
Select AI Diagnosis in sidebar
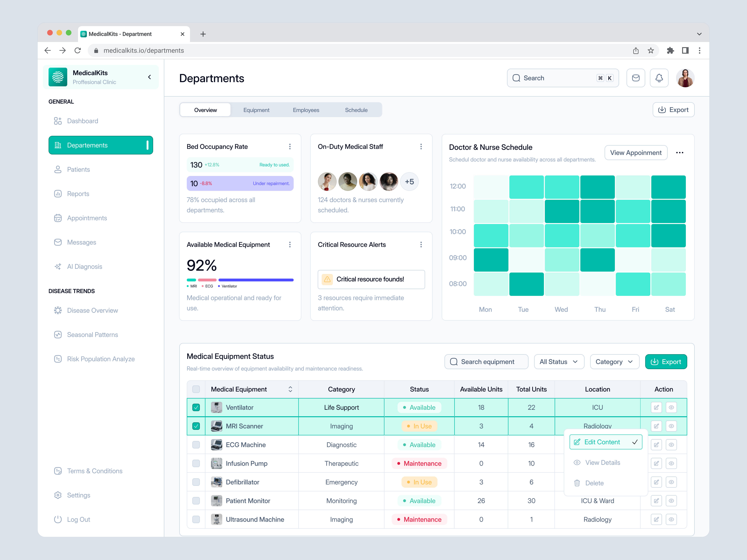coord(84,266)
